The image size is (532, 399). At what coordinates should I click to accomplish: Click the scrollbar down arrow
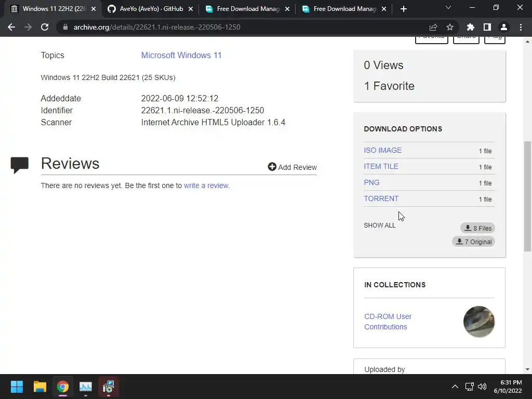(527, 369)
